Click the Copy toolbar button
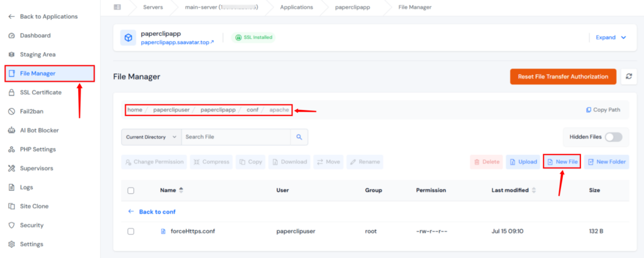Image resolution: width=644 pixels, height=258 pixels. coord(250,162)
